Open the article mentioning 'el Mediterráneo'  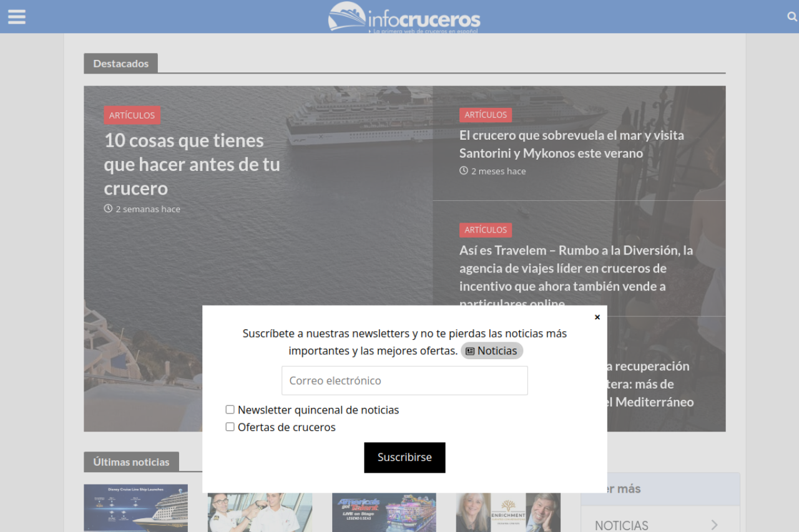(649, 384)
